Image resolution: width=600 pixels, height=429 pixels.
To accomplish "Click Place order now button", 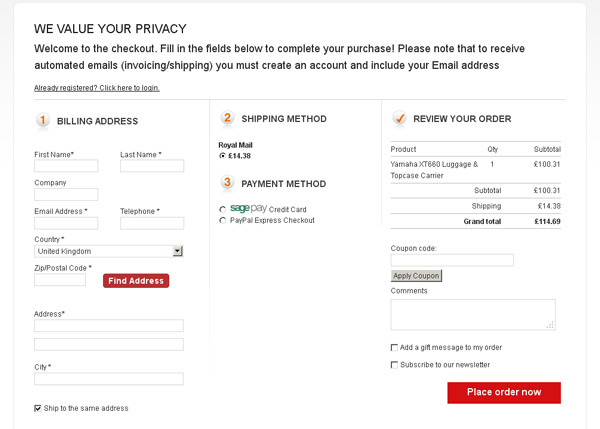I will point(504,392).
